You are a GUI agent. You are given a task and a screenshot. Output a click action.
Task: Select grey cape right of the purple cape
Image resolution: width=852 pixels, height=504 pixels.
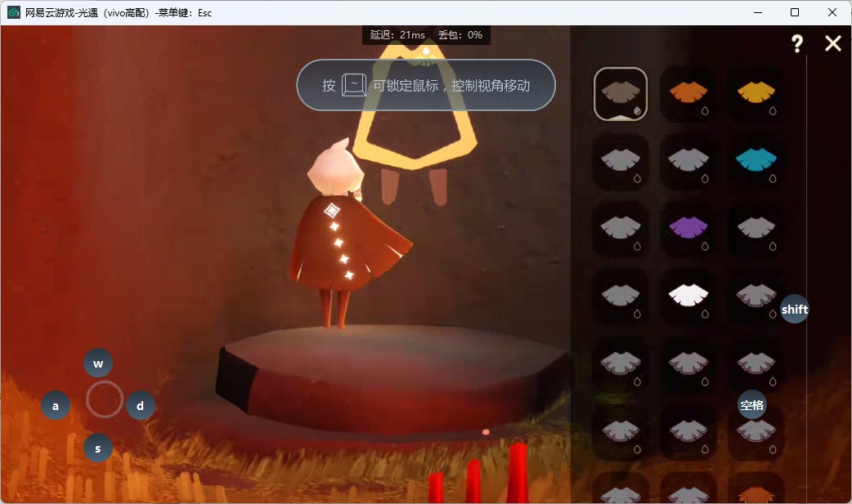(756, 230)
